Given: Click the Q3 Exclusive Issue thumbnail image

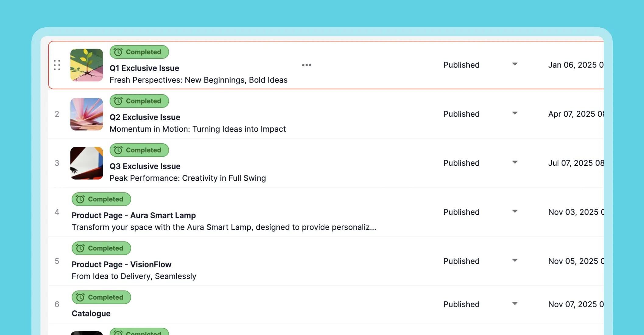Looking at the screenshot, I should tap(86, 163).
